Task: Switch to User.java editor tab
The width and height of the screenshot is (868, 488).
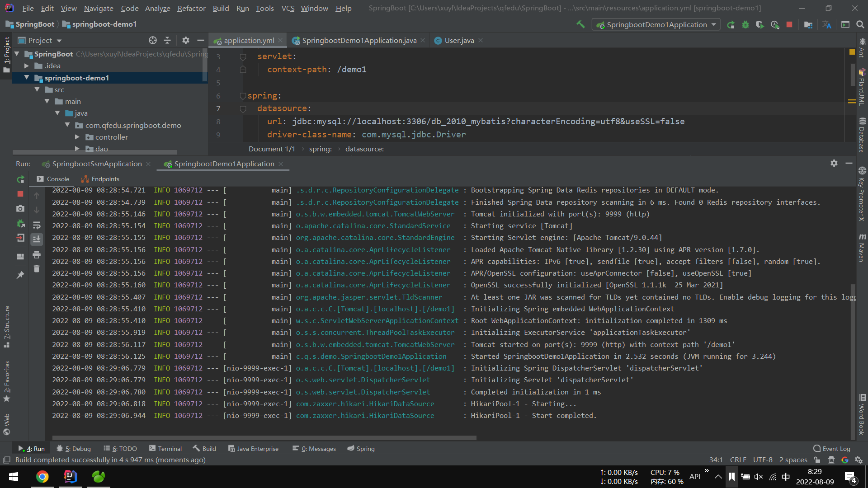Action: click(459, 40)
